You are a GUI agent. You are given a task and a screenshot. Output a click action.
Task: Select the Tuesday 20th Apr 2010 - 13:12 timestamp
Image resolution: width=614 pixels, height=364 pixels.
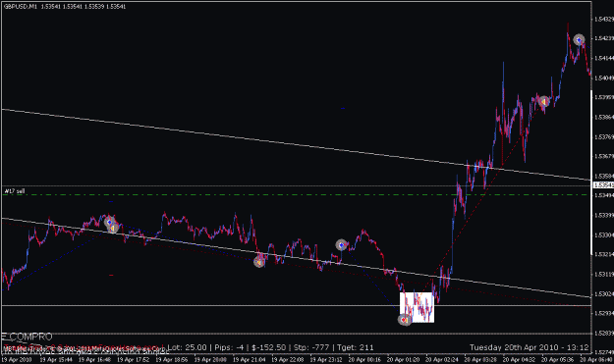point(530,347)
